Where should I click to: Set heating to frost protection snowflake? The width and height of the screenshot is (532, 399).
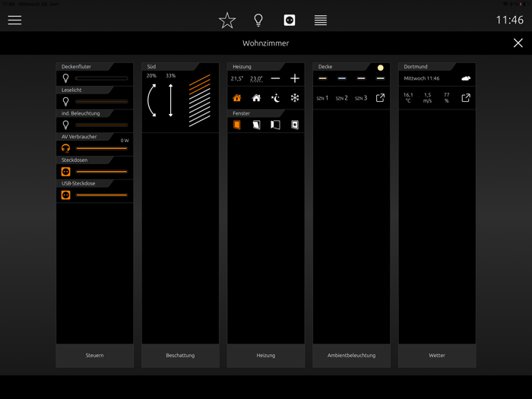295,98
